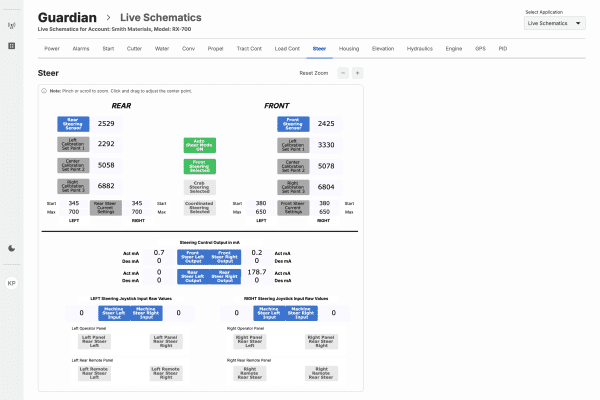Image resolution: width=600 pixels, height=400 pixels.
Task: Switch to the Alarms tab
Action: click(x=81, y=49)
